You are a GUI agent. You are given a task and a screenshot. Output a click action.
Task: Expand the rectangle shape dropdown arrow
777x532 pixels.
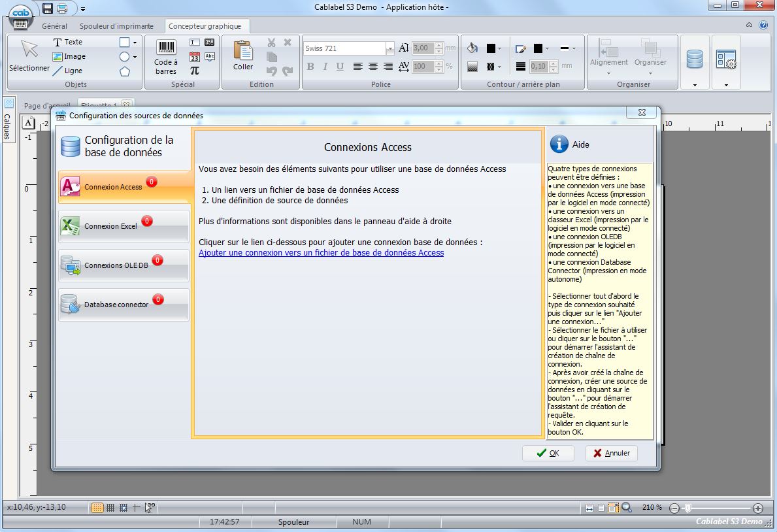tap(135, 42)
